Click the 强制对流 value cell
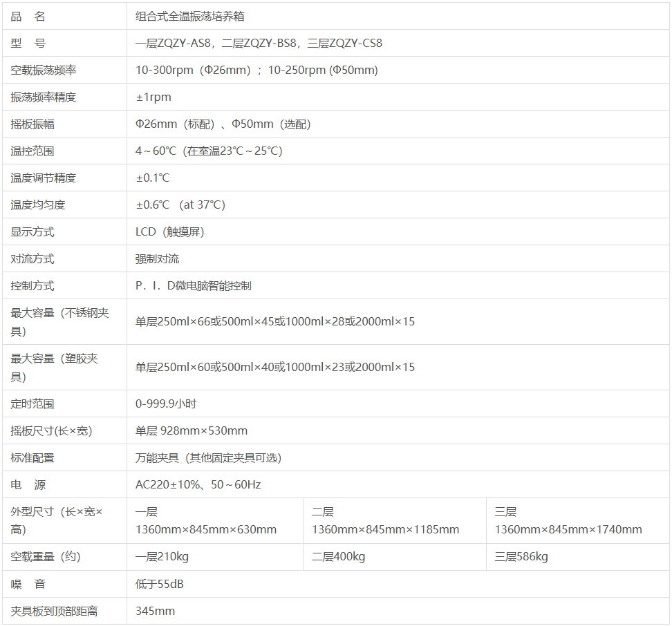Viewport: 672px width, 626px height. coord(158,259)
